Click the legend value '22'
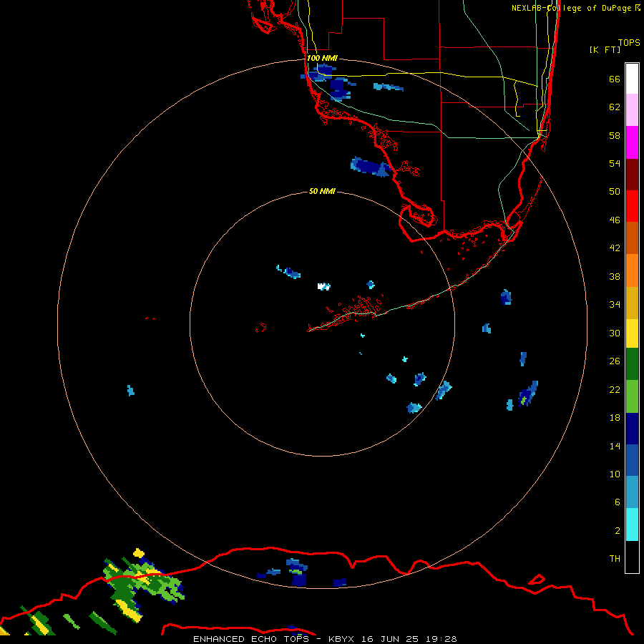Image resolution: width=644 pixels, height=644 pixels. (615, 390)
